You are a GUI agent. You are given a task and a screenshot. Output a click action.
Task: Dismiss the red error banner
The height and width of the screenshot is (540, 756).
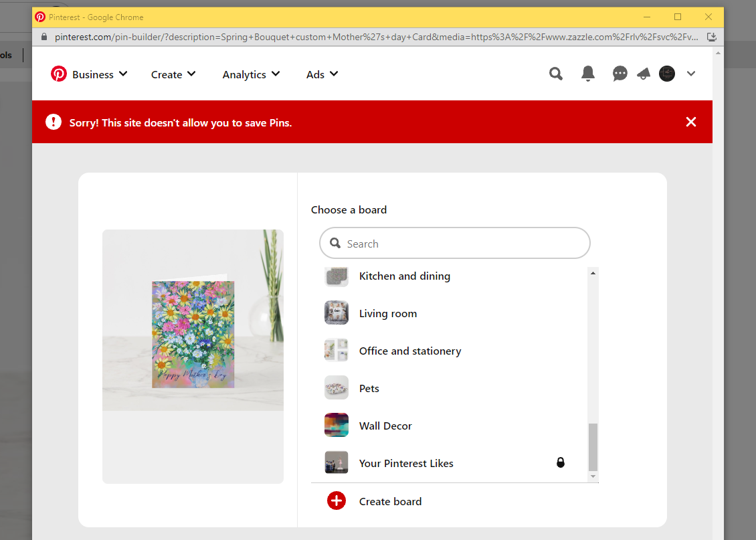(691, 122)
